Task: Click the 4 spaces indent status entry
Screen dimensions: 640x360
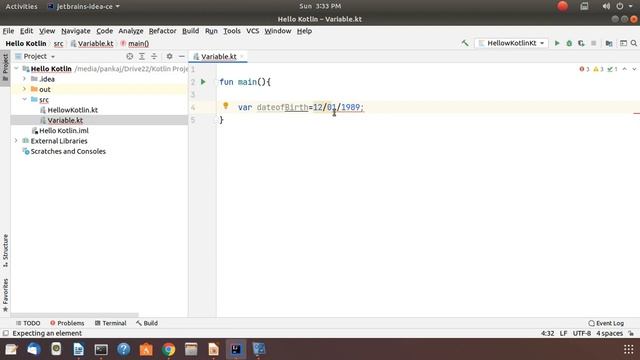Action: [609, 333]
